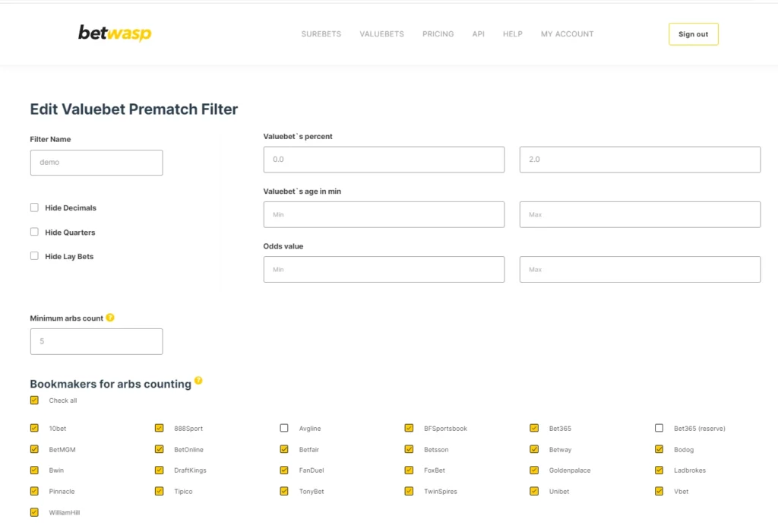
Task: Uncheck the Pinnacle bookmaker
Action: 34,491
